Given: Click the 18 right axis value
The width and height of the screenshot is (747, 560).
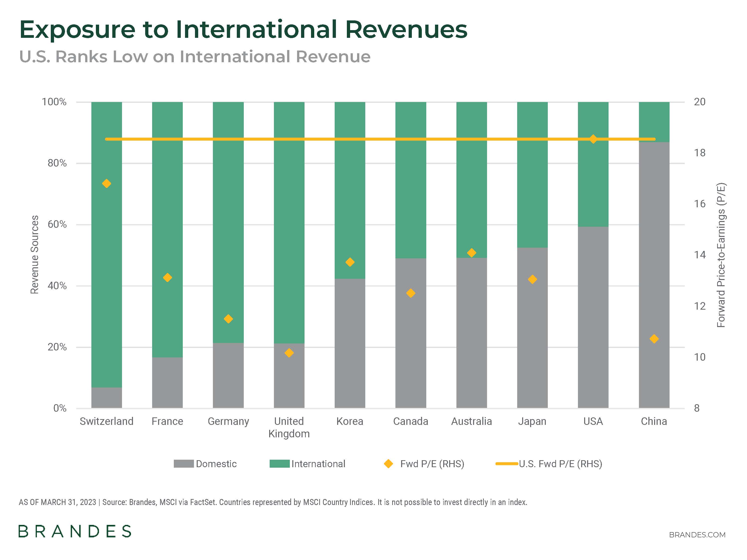Looking at the screenshot, I should (x=700, y=153).
